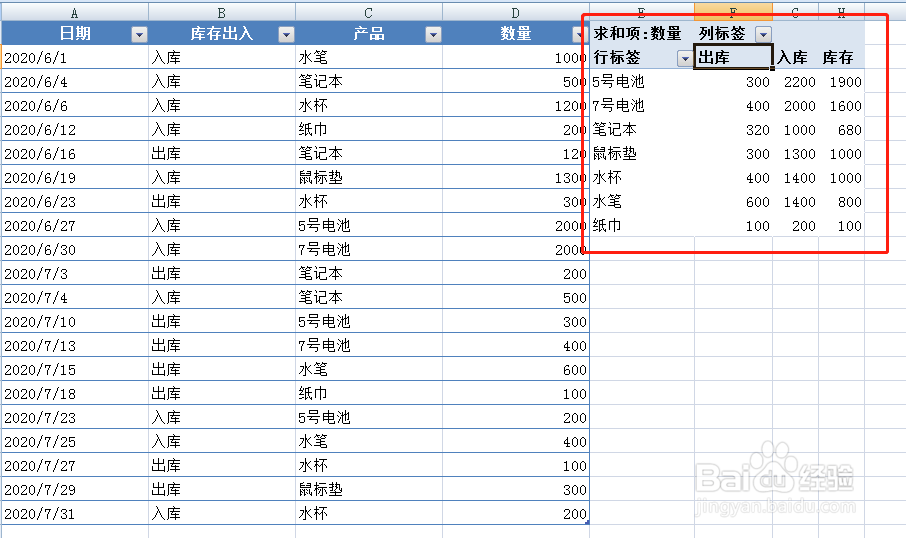Viewport: 906px width, 538px height.
Task: Open the 日期 column filter dropdown
Action: 139,35
